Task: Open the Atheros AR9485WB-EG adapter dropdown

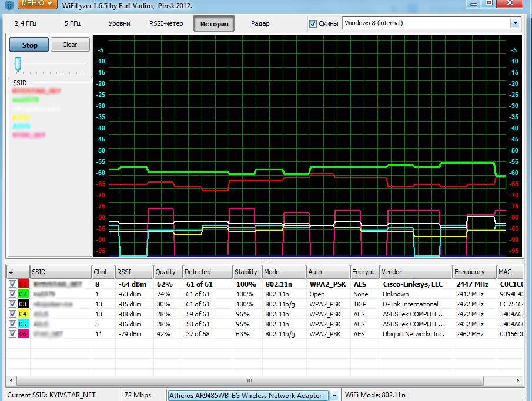Action: [253, 396]
